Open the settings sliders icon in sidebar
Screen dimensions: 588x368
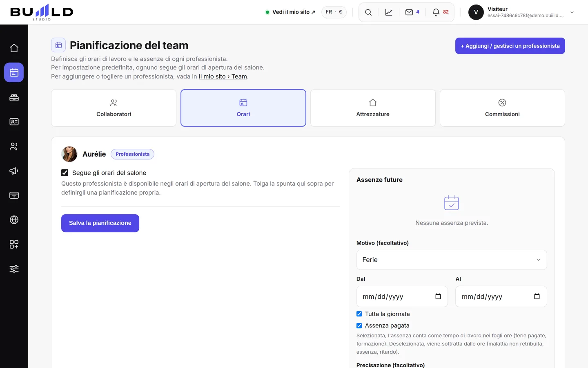14,269
